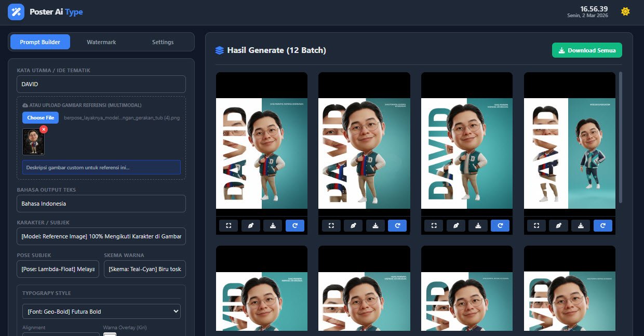
Task: Open fullscreen view of full-body DAVID poster
Action: [x=536, y=225]
